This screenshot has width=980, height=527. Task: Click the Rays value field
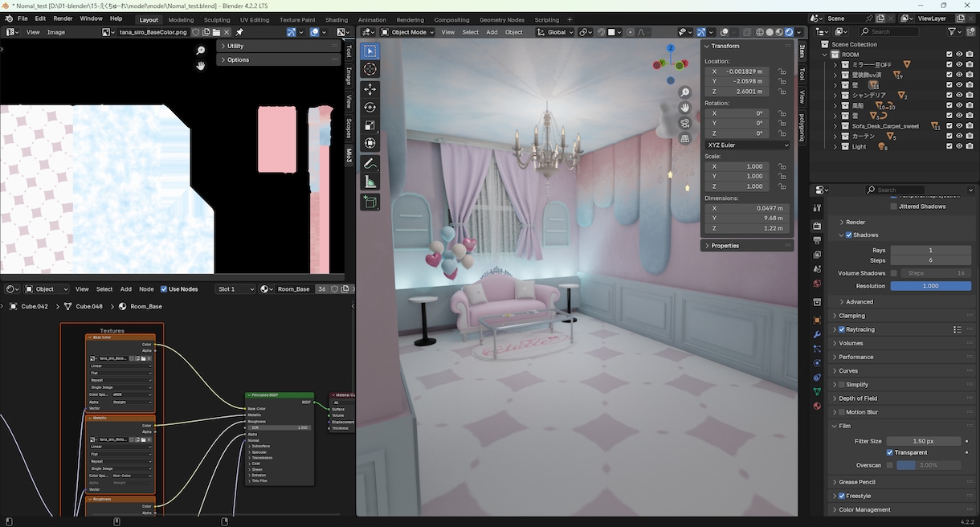pyautogui.click(x=930, y=251)
